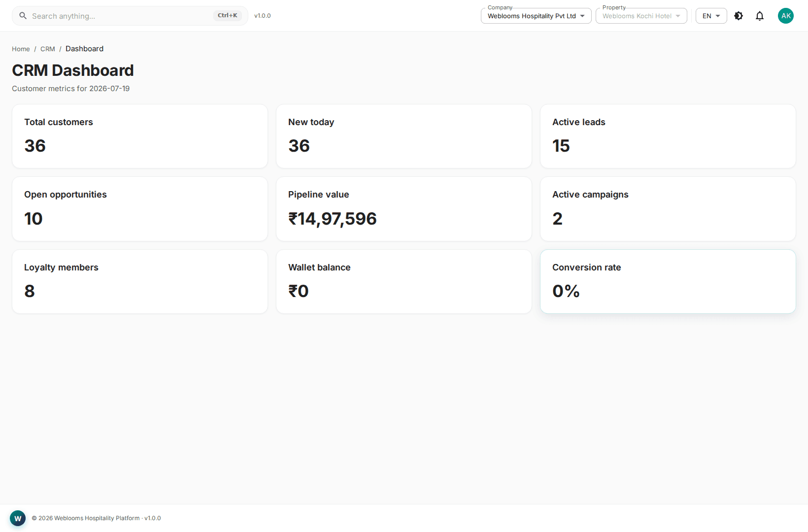
Task: Open the Total customers card
Action: click(x=140, y=136)
